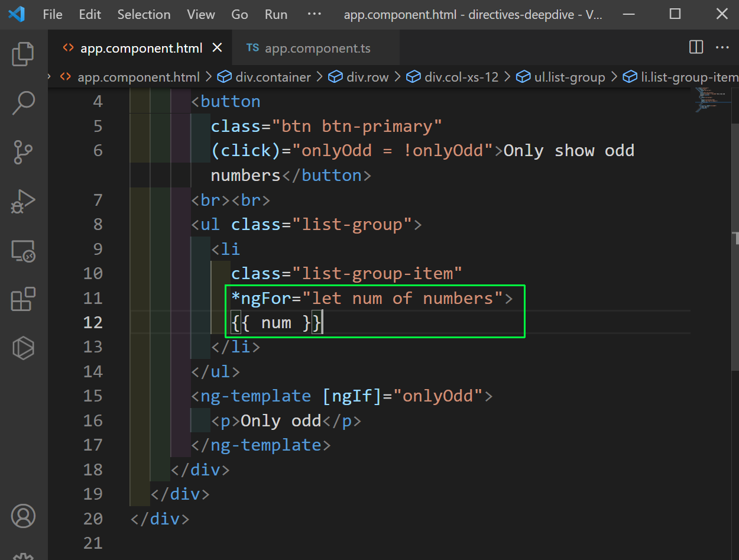Click the <br><br> line
This screenshot has width=739, height=560.
tap(231, 200)
